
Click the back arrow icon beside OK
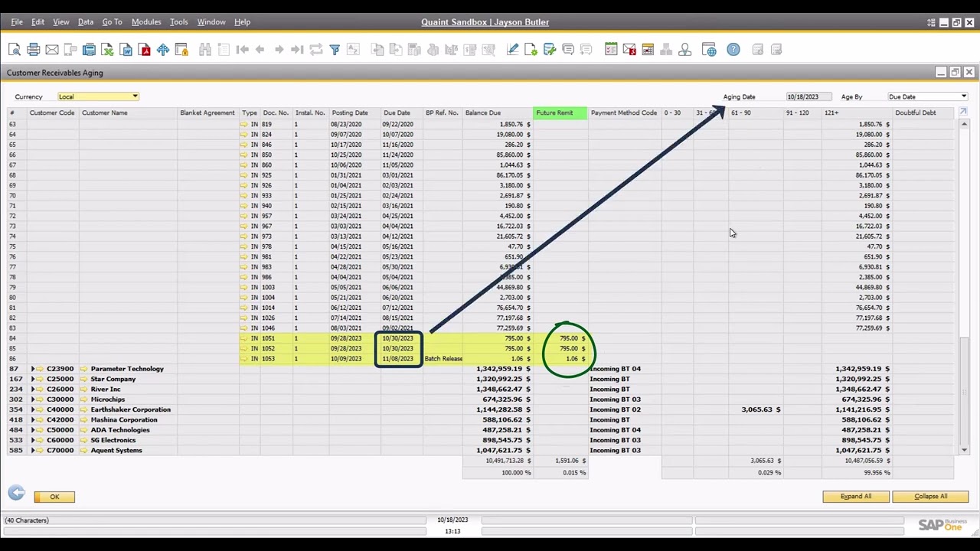click(16, 494)
